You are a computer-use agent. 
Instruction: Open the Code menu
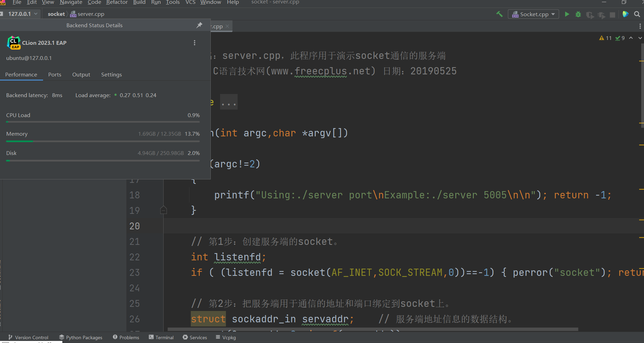pos(94,2)
